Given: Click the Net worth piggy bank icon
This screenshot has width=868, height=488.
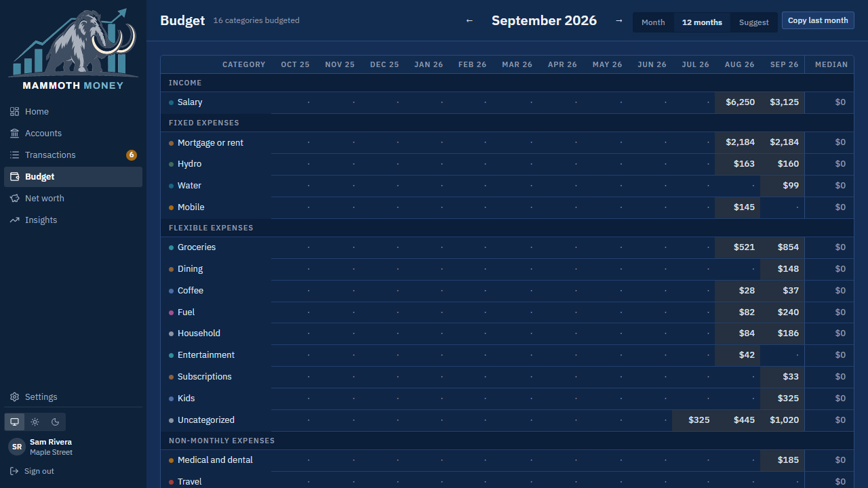Looking at the screenshot, I should tap(14, 199).
